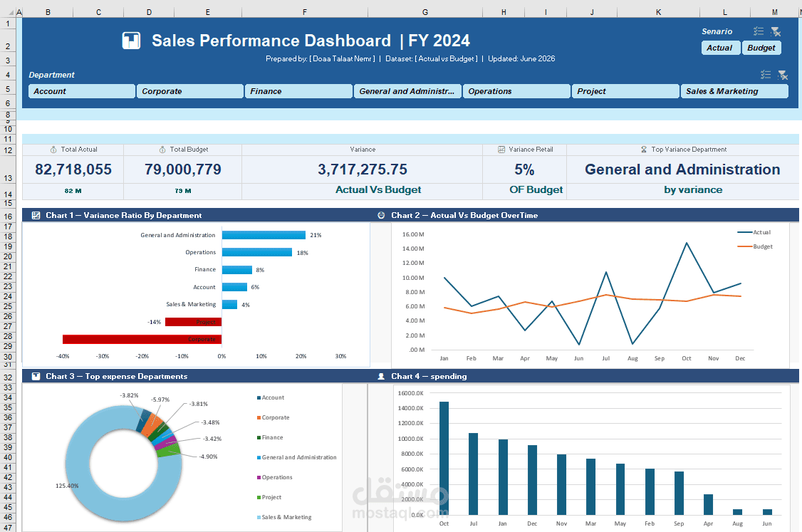The width and height of the screenshot is (802, 532).
Task: Filter by Account department
Action: pyautogui.click(x=82, y=91)
